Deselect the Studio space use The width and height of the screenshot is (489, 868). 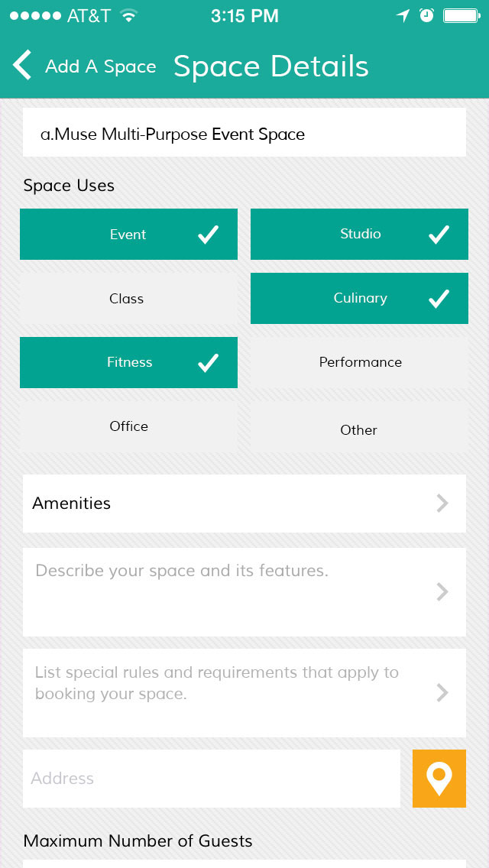pyautogui.click(x=359, y=235)
